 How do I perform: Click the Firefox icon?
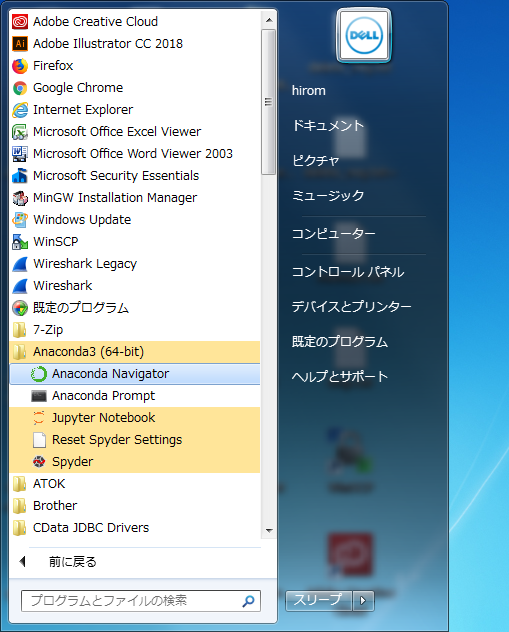click(20, 66)
